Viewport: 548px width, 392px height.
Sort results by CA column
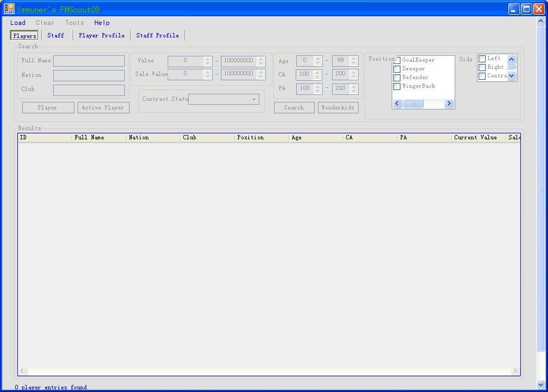pos(370,138)
